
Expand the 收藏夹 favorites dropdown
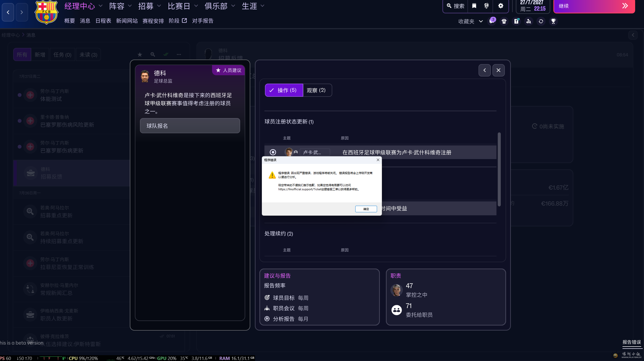470,21
